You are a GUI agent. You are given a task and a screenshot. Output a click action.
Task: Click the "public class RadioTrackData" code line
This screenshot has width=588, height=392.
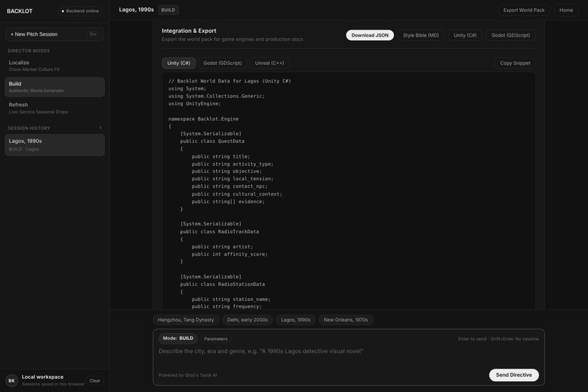coord(220,232)
